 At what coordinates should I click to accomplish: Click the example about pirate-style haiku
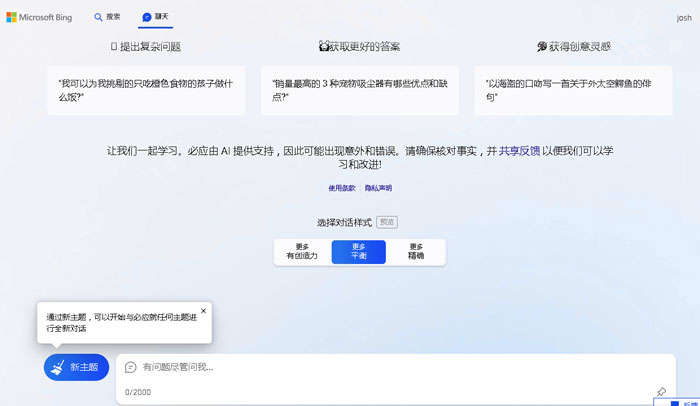(573, 91)
